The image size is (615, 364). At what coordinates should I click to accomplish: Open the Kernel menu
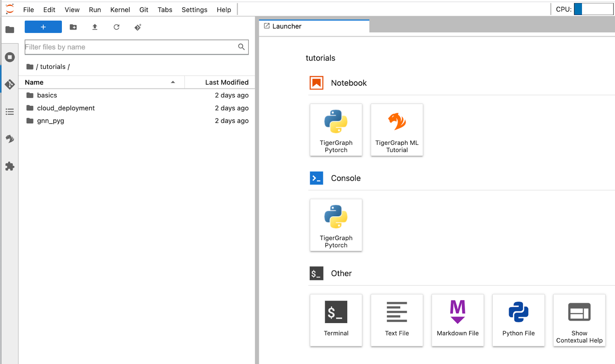120,10
